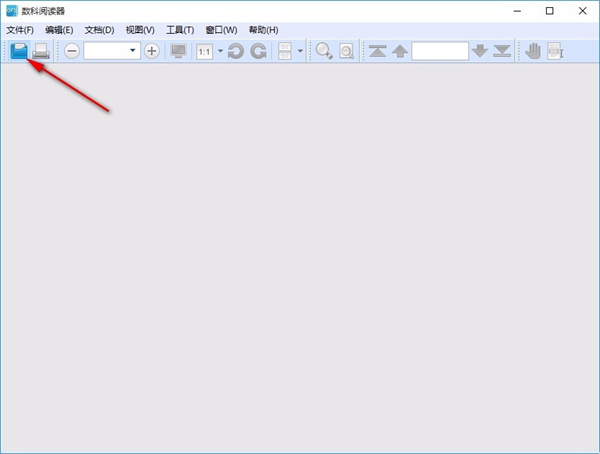Expand the page layout dropdown arrow

[300, 51]
